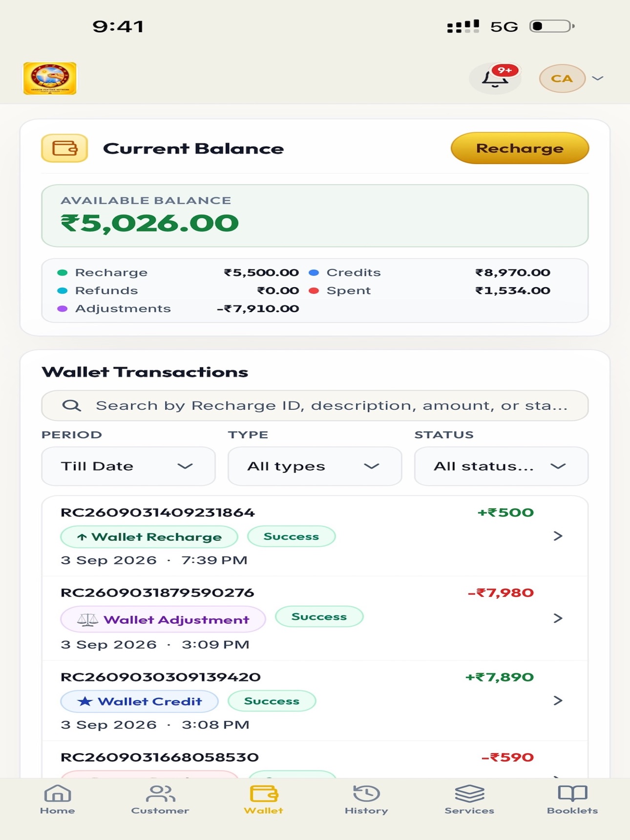This screenshot has height=840, width=630.
Task: Click the 7:39 PM transaction timestamp
Action: tap(214, 560)
